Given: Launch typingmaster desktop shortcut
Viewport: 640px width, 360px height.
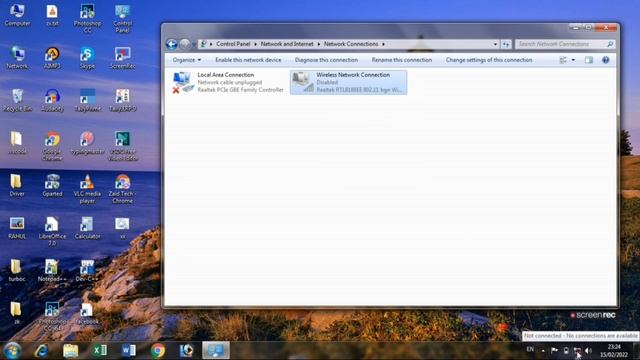Looking at the screenshot, I should click(x=87, y=143).
